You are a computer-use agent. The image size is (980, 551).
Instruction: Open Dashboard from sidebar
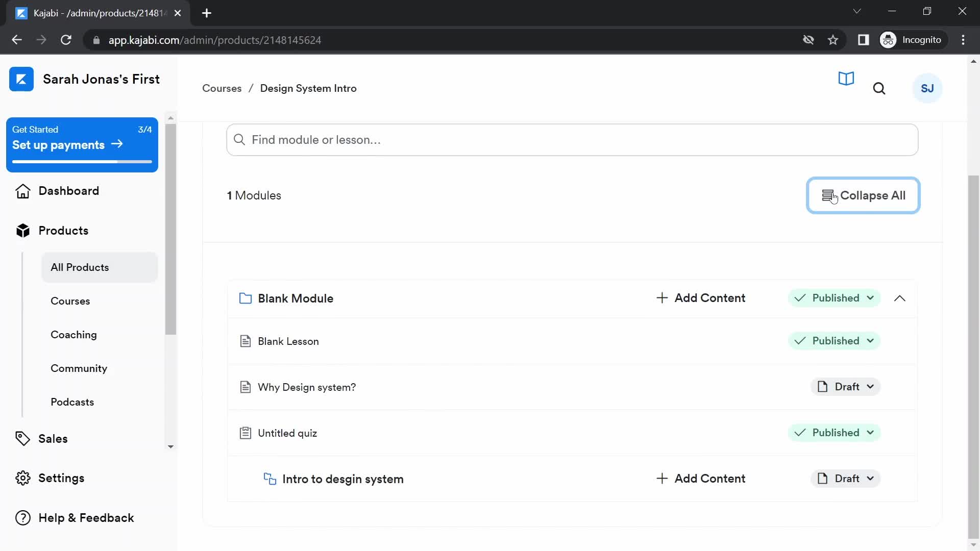point(68,191)
